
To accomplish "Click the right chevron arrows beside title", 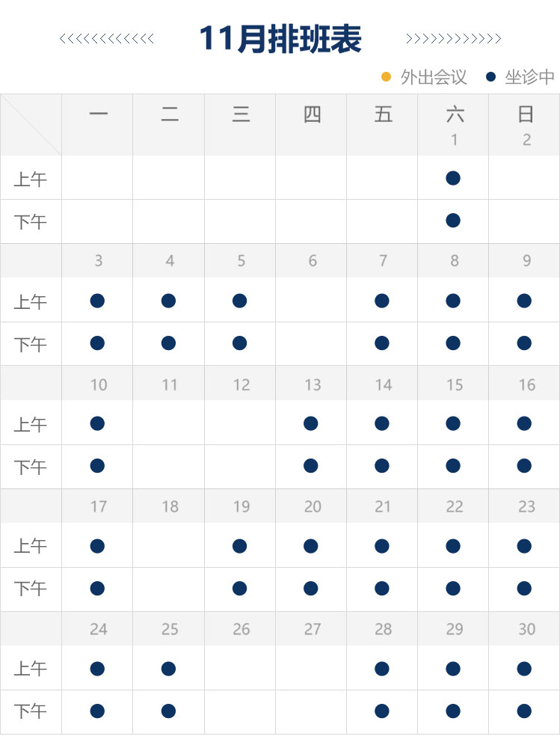I will click(453, 39).
